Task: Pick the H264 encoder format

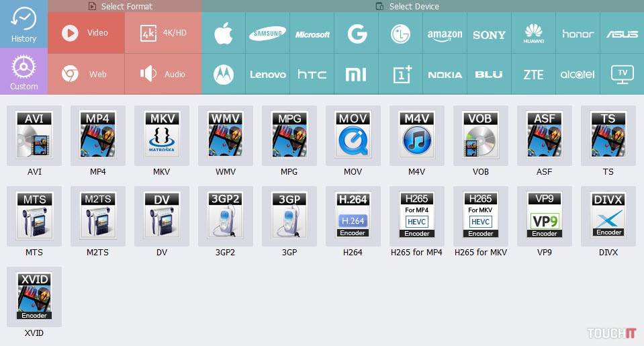Action: pos(353,216)
